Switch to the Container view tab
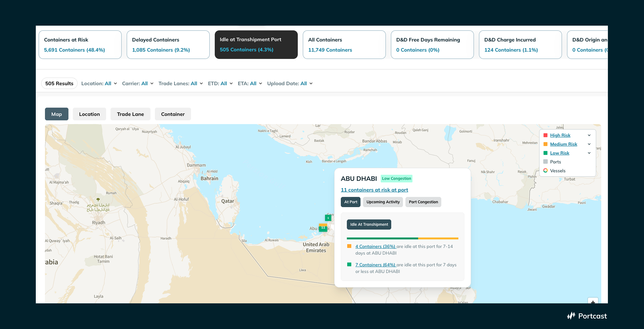This screenshot has width=644, height=329. click(x=173, y=114)
